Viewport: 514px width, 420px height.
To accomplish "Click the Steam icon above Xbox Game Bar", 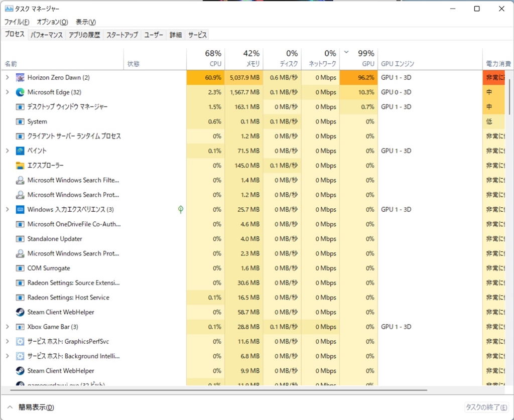I will tap(20, 312).
